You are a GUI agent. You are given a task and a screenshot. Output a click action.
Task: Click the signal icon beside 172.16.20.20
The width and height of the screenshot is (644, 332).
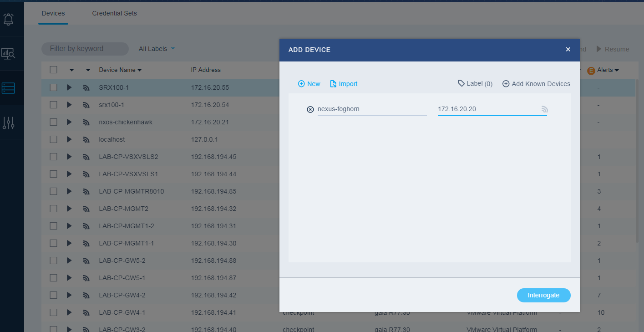(x=544, y=109)
